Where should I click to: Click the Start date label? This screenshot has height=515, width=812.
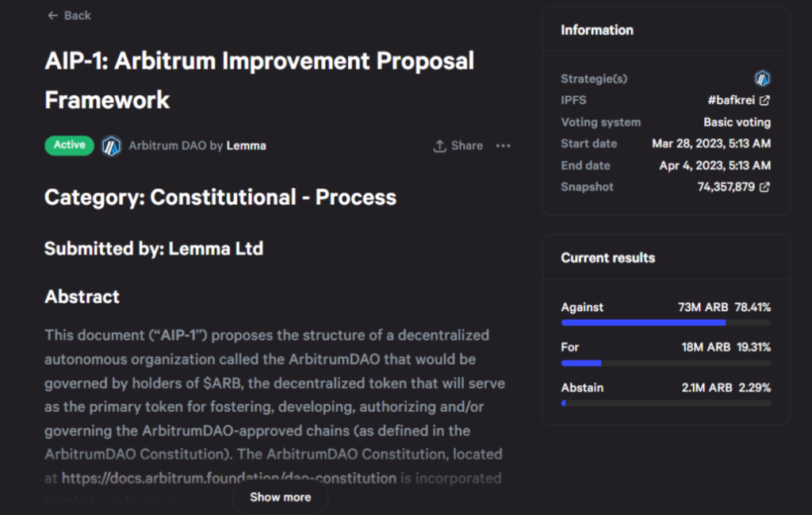point(589,144)
